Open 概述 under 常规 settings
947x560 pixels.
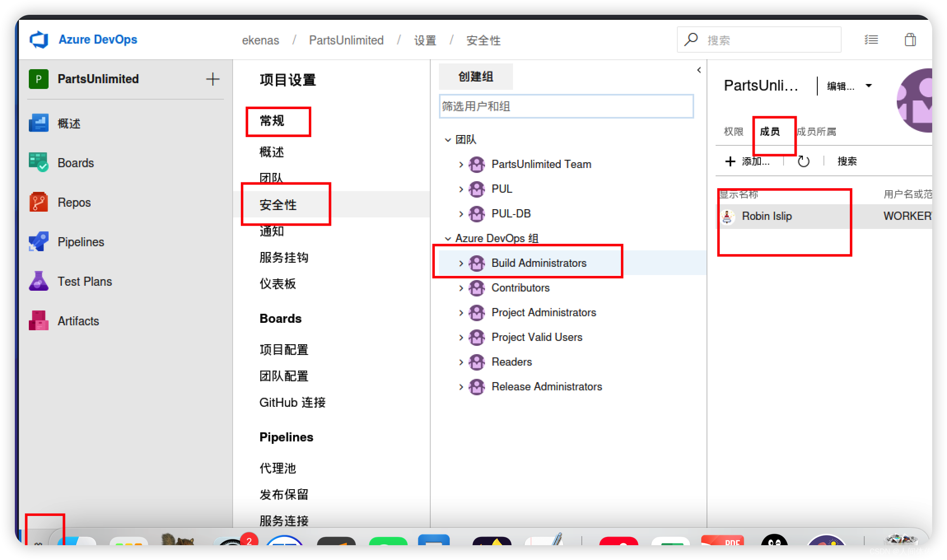271,152
